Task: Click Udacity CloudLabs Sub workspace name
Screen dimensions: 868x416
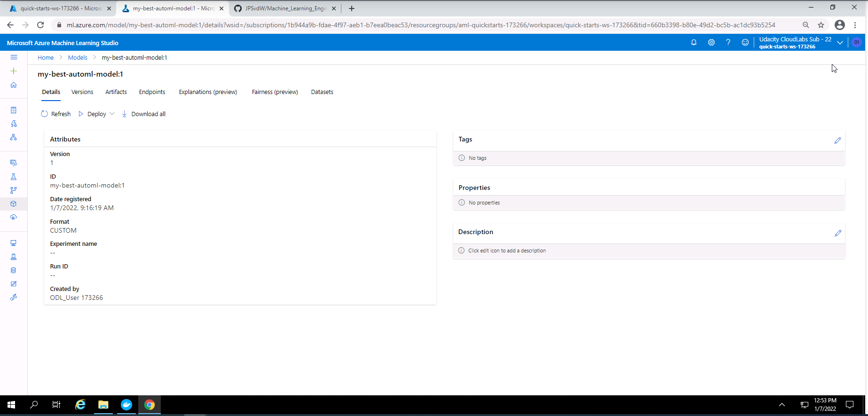Action: click(x=795, y=39)
